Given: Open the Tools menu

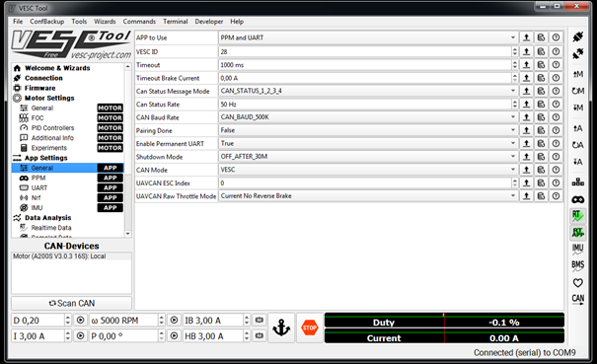Looking at the screenshot, I should click(x=79, y=22).
